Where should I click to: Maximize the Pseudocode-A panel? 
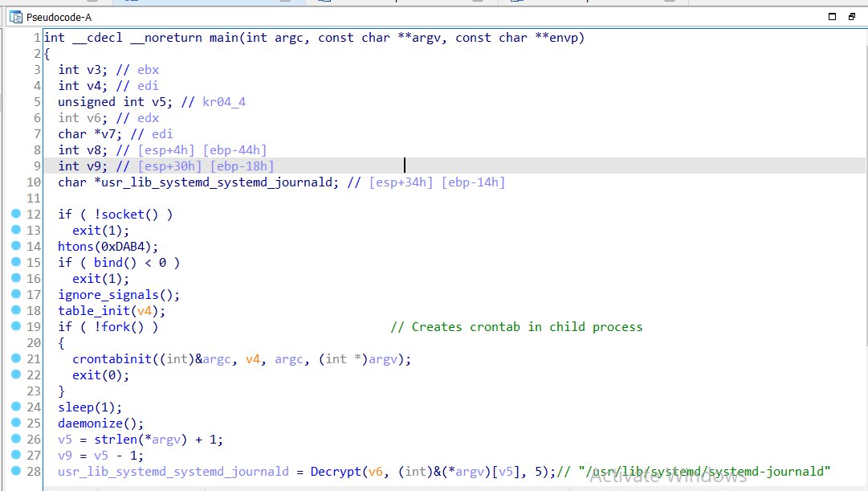click(832, 17)
